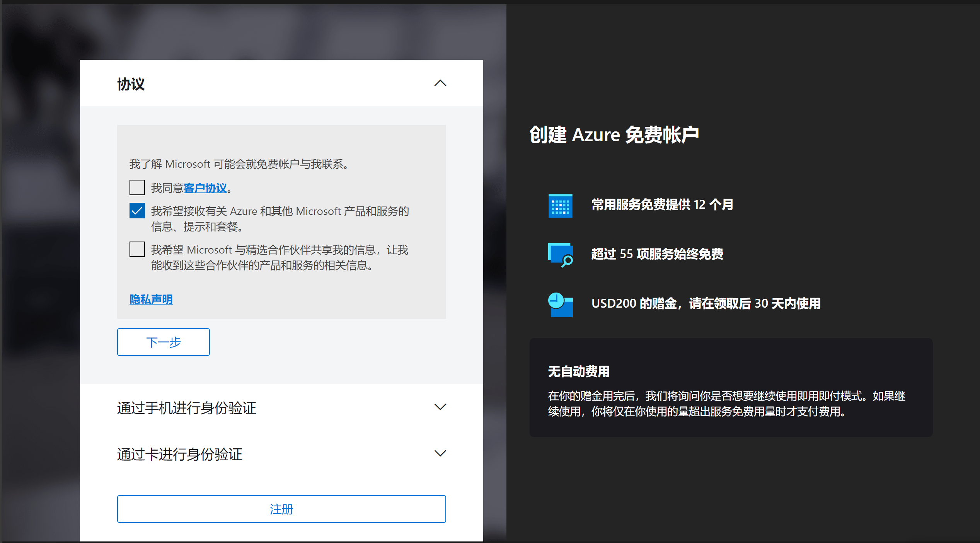Screen dimensions: 980x543
Task: Click the 无自动费用 heading
Action: (579, 371)
